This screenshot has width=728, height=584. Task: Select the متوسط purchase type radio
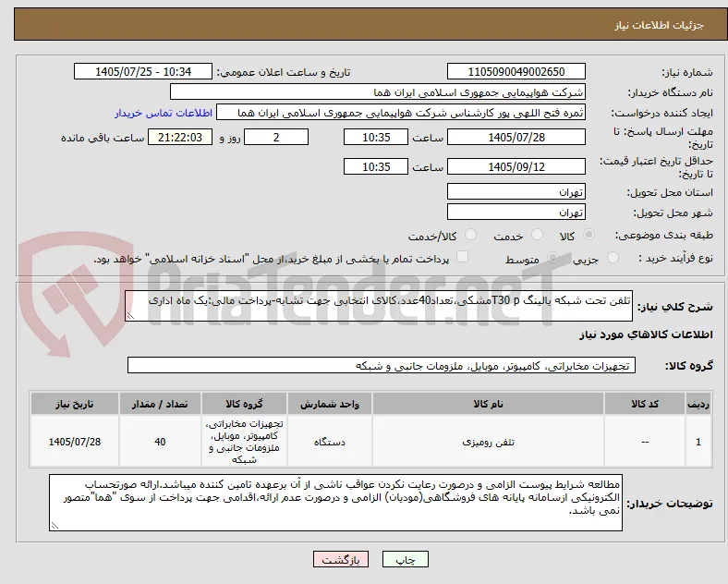(x=552, y=258)
